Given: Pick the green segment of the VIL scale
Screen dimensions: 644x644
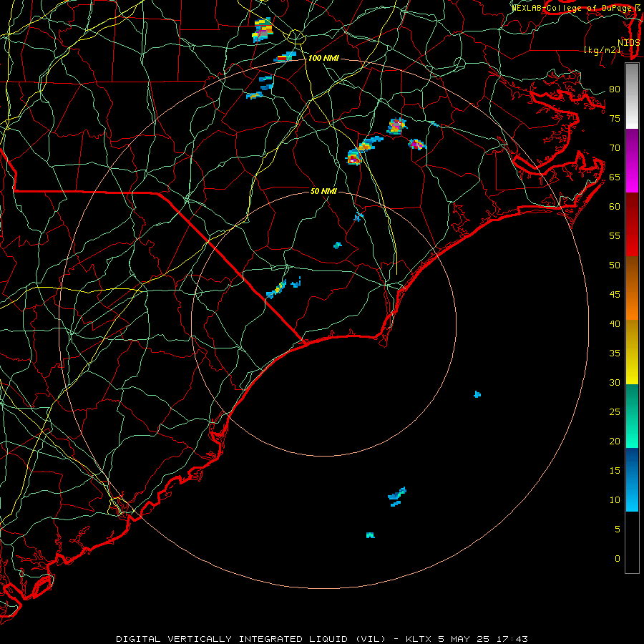Looking at the screenshot, I should [x=632, y=416].
